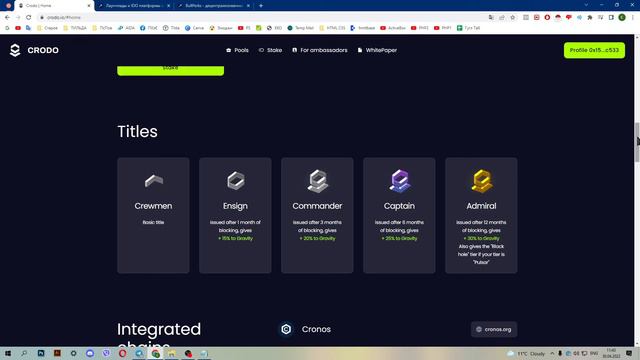Select the Commander title icon
Image resolution: width=640 pixels, height=360 pixels.
(x=318, y=181)
